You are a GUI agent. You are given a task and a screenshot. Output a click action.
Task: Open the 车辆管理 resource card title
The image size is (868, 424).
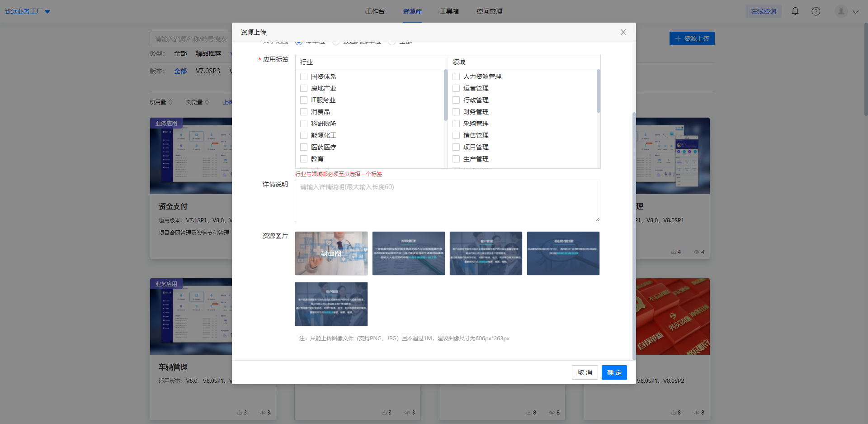[173, 367]
